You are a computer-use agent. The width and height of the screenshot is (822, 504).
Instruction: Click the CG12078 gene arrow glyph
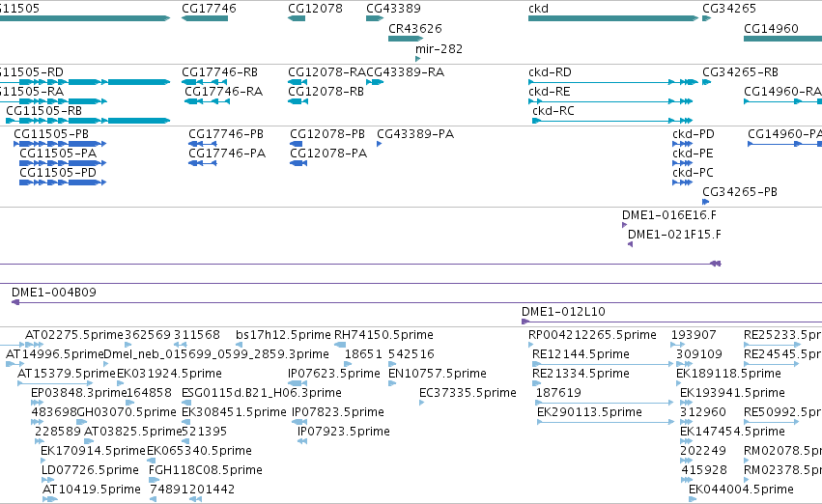(297, 18)
